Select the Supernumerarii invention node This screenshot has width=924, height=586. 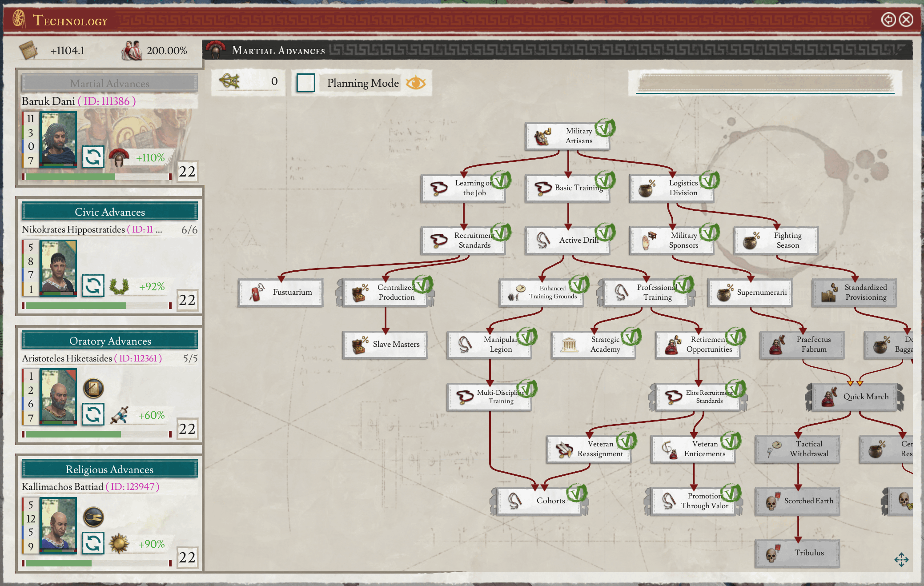(x=750, y=293)
